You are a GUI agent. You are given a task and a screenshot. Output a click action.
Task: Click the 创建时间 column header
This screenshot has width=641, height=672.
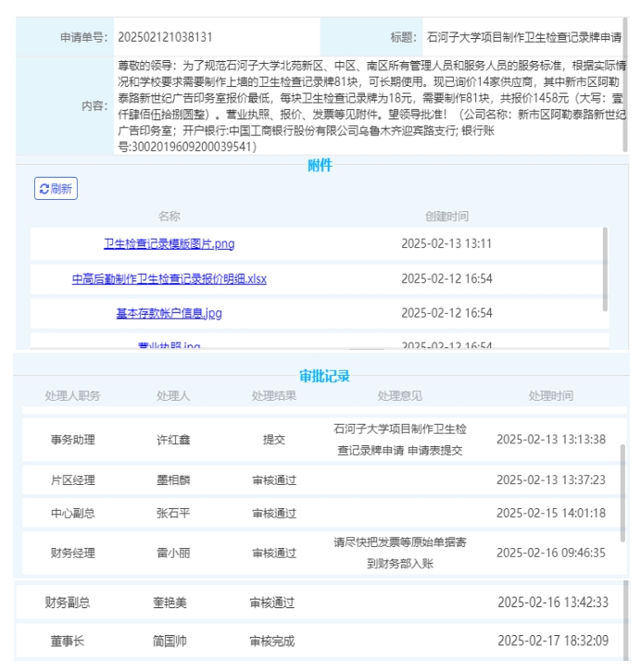point(446,216)
